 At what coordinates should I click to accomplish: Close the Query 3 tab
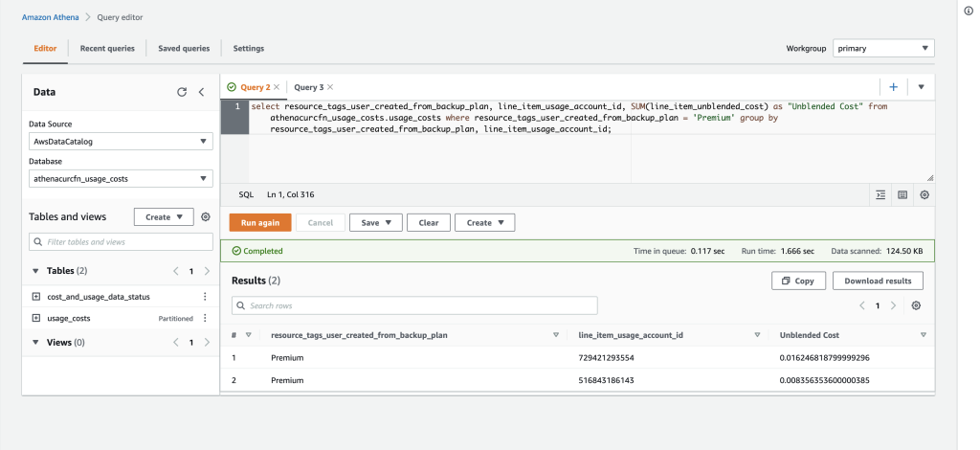pos(330,87)
